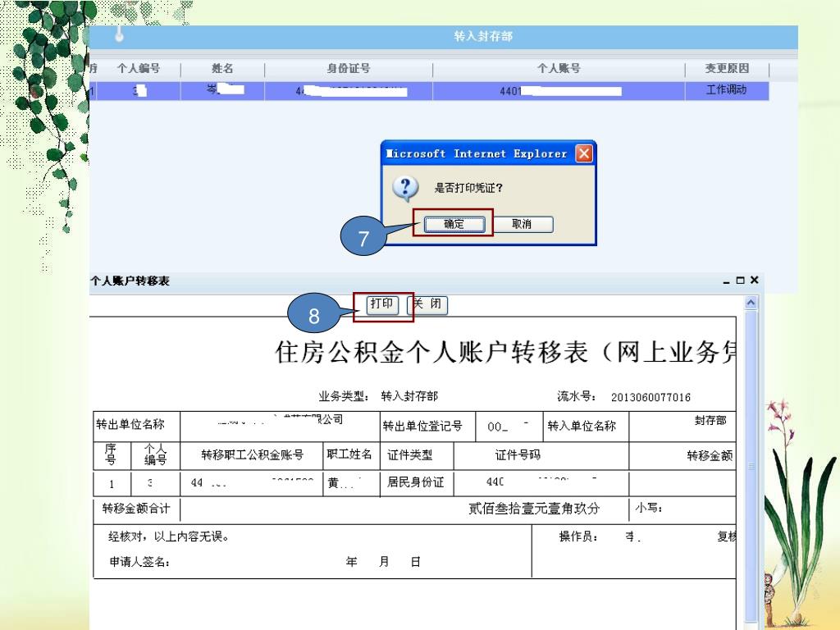Viewport: 840px width, 630px height.
Task: Click the Microsoft Internet Explorer title text
Action: (x=477, y=153)
